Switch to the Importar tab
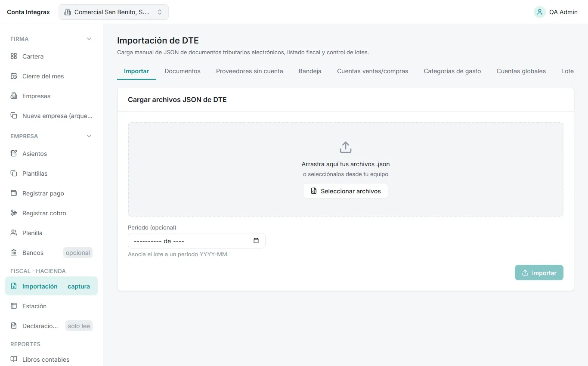 tap(136, 71)
